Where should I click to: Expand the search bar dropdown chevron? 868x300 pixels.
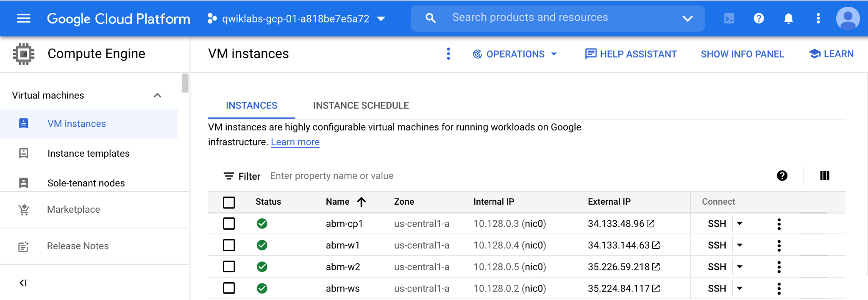(x=687, y=18)
